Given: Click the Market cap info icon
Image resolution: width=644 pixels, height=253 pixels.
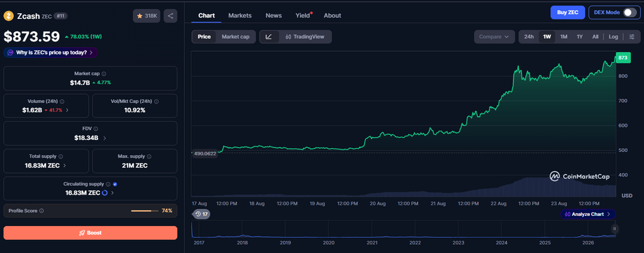Looking at the screenshot, I should tap(104, 74).
